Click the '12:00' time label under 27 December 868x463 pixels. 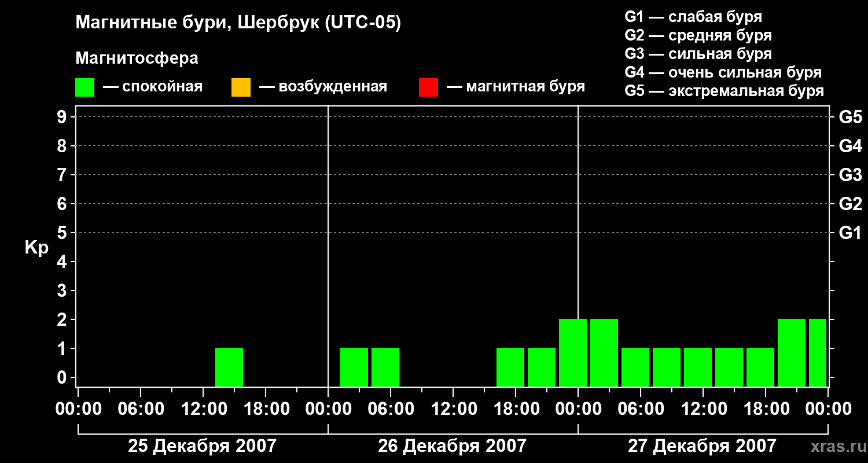pyautogui.click(x=704, y=409)
